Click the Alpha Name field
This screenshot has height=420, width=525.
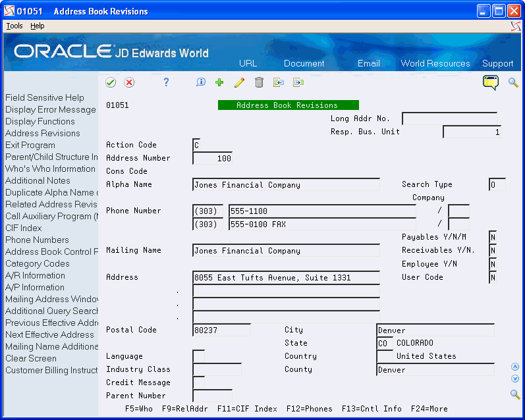pos(286,184)
